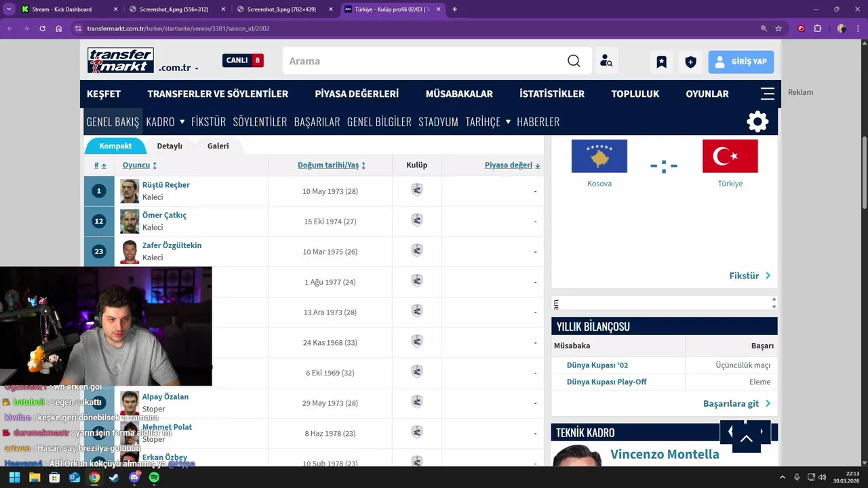Open STADYUM club submenu item
The height and width of the screenshot is (488, 868).
(x=438, y=121)
